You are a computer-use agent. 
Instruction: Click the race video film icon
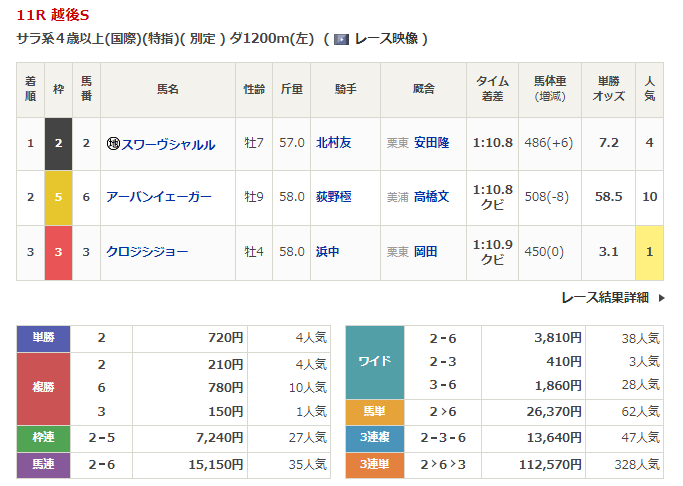click(341, 39)
